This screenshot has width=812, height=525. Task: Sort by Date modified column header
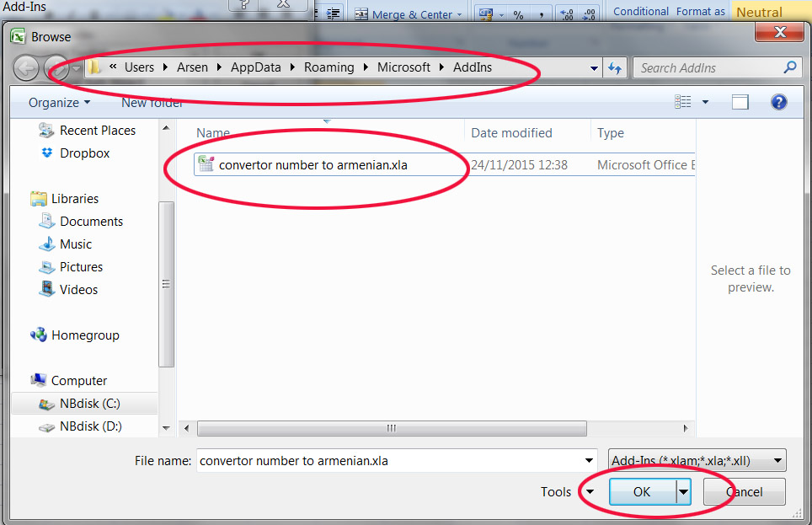click(511, 133)
